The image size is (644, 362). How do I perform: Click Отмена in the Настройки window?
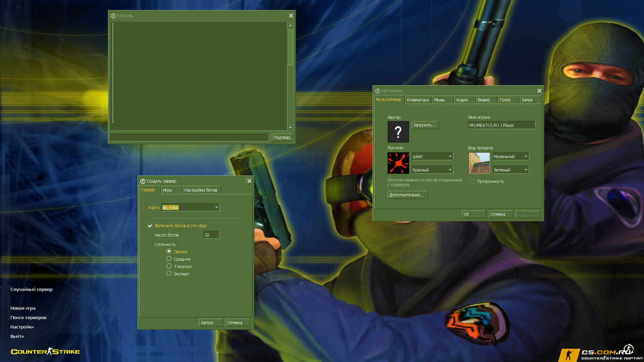(501, 214)
